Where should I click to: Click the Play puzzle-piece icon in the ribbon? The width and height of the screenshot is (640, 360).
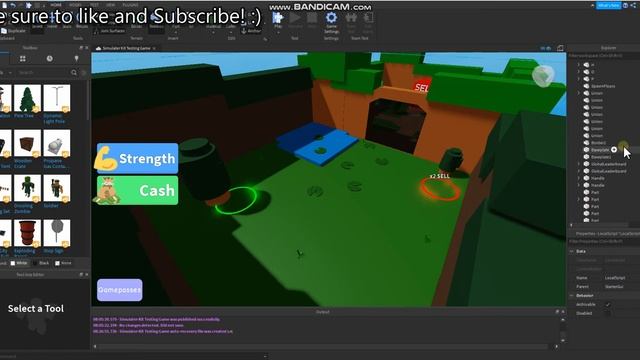278,18
